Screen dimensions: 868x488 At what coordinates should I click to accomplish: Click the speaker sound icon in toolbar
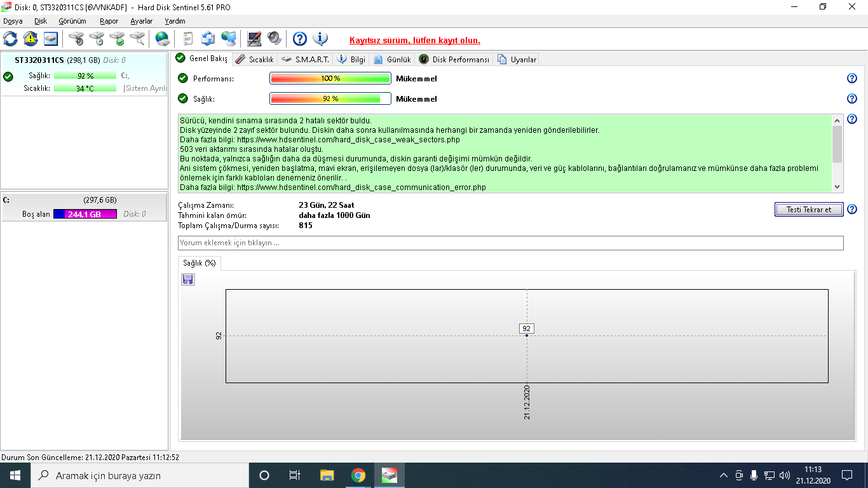click(x=275, y=39)
